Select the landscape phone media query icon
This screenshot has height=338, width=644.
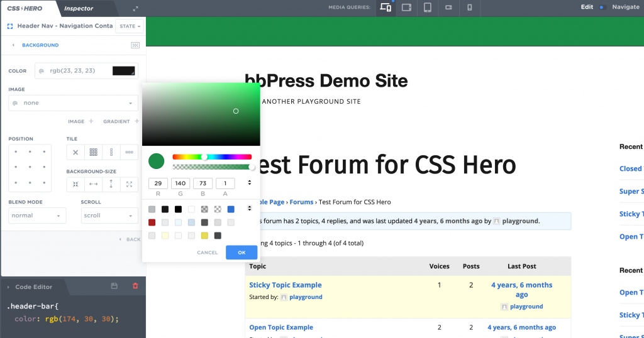pos(448,8)
